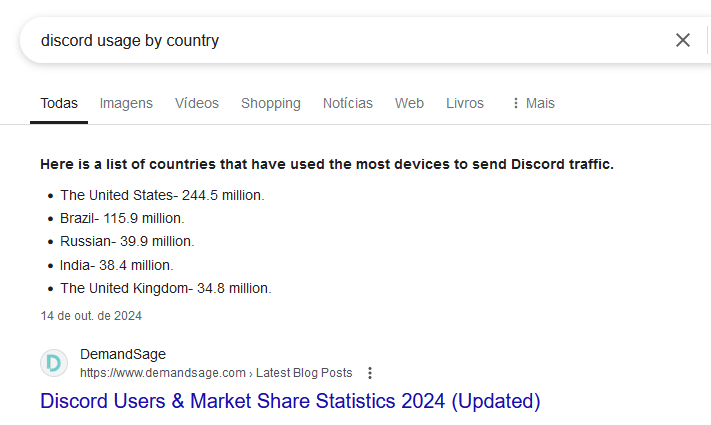The width and height of the screenshot is (711, 425).
Task: Click the 'discord usage by country' search field
Action: pyautogui.click(x=345, y=40)
